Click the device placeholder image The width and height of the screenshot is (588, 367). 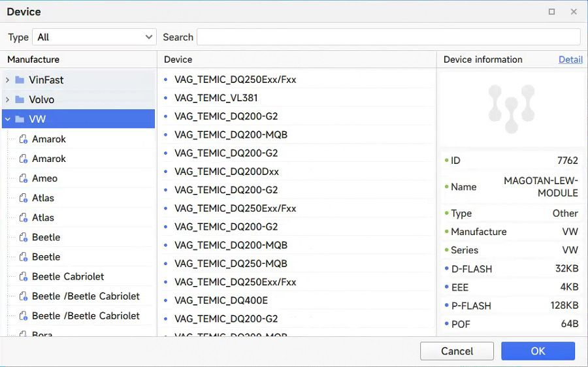coord(512,106)
